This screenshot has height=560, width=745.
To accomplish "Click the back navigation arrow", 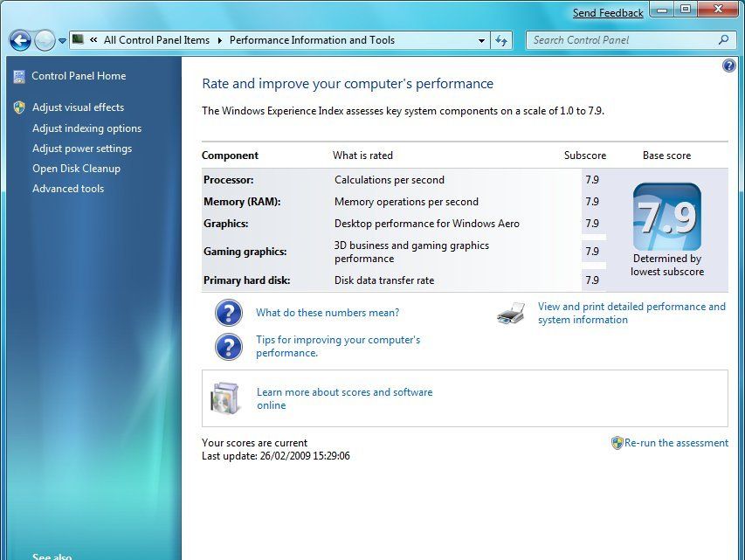I will tap(19, 40).
